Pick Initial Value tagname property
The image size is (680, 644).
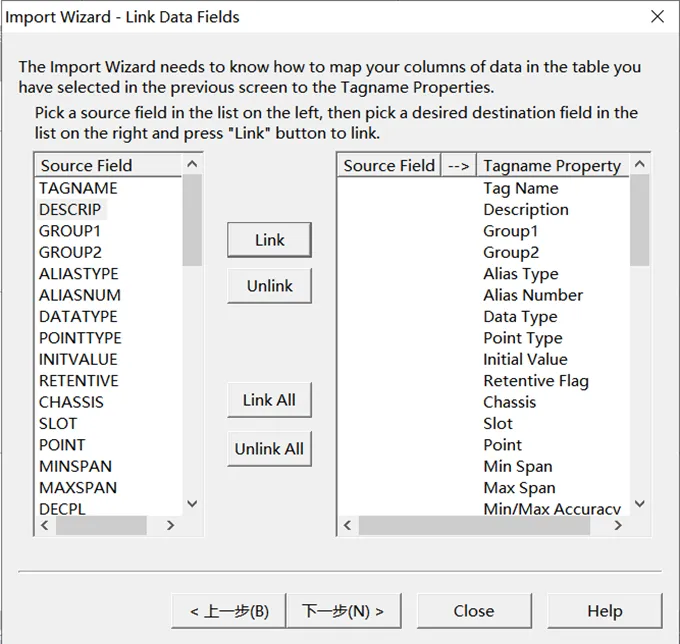(x=526, y=360)
